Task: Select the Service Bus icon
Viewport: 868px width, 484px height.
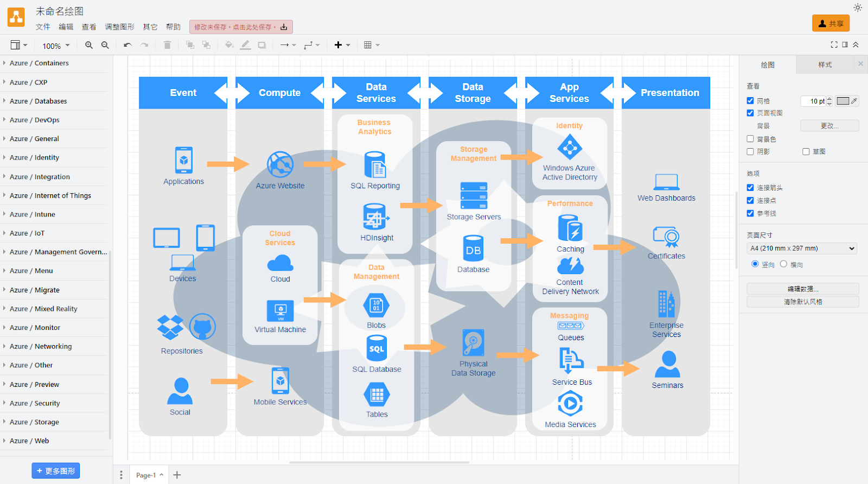Action: point(571,361)
